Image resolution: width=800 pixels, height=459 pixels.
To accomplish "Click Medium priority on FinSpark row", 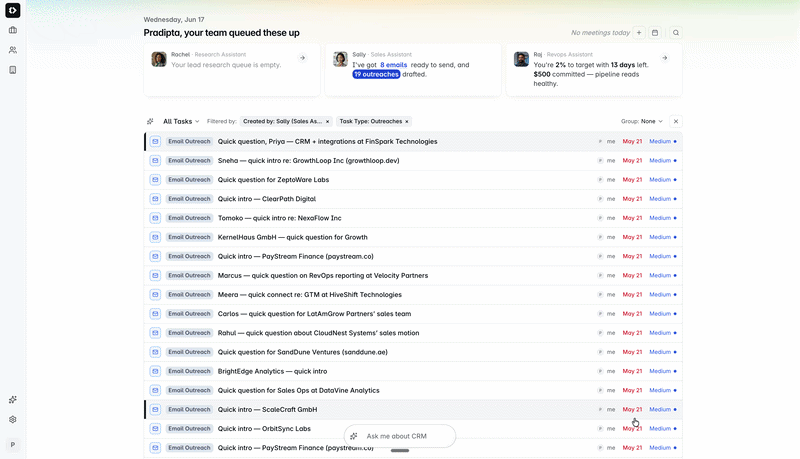I will click(663, 141).
